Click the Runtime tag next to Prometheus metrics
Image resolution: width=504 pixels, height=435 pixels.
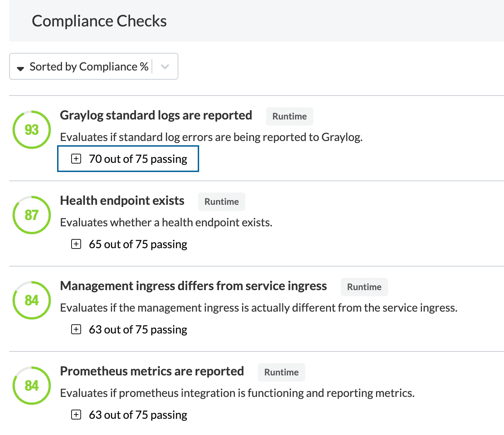[281, 372]
